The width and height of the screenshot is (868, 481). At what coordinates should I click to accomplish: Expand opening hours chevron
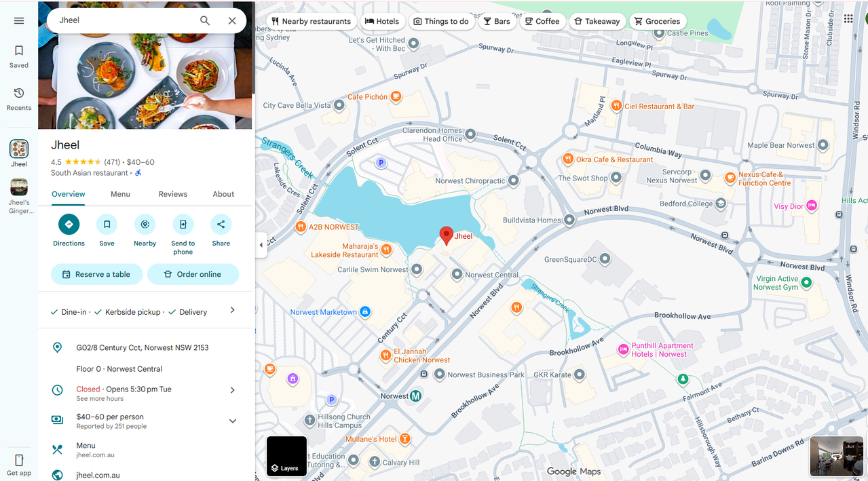pyautogui.click(x=232, y=390)
